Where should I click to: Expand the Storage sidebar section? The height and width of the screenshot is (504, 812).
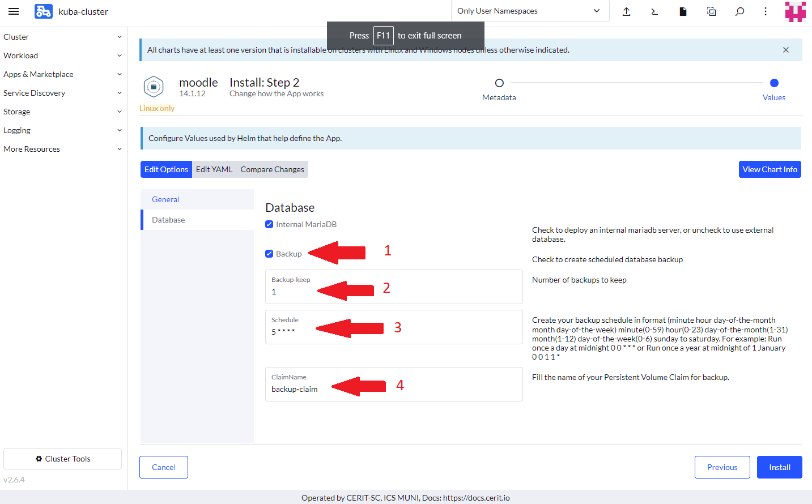click(62, 112)
